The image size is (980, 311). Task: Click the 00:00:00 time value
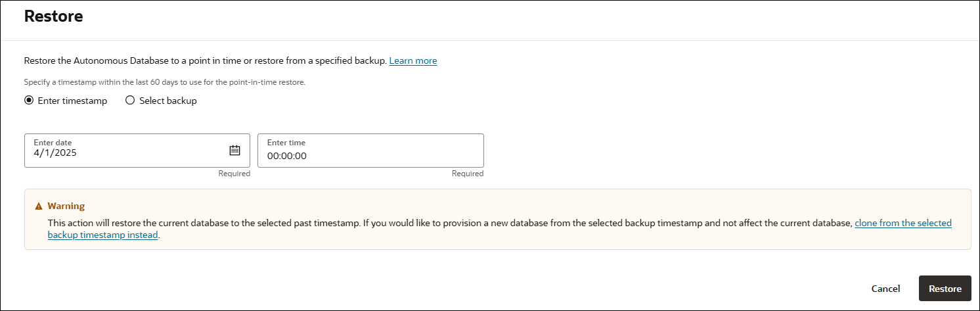[x=287, y=156]
